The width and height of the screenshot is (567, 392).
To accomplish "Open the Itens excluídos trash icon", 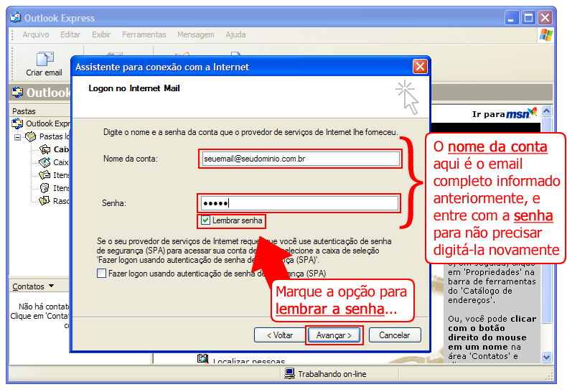I will pos(44,188).
